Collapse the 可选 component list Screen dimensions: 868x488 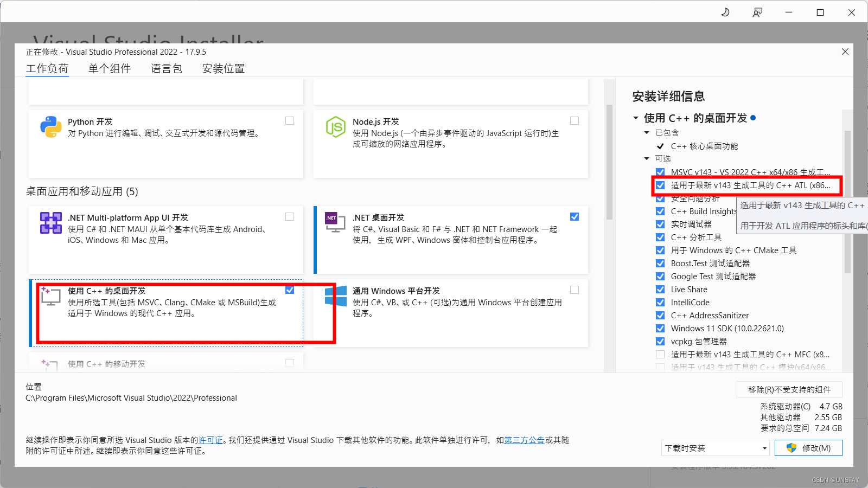point(646,159)
